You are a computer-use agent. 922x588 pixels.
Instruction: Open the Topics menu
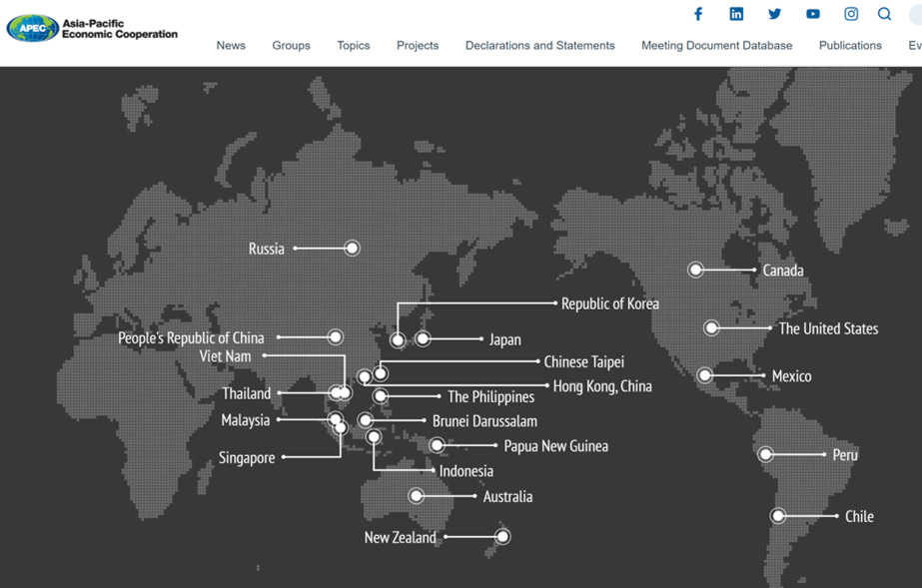click(x=354, y=45)
